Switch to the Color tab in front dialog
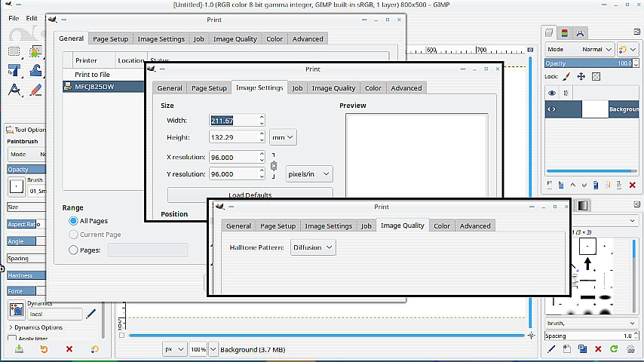 pos(442,225)
